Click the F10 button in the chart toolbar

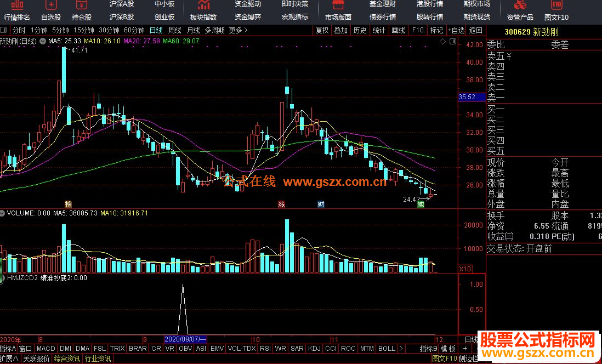tap(418, 30)
